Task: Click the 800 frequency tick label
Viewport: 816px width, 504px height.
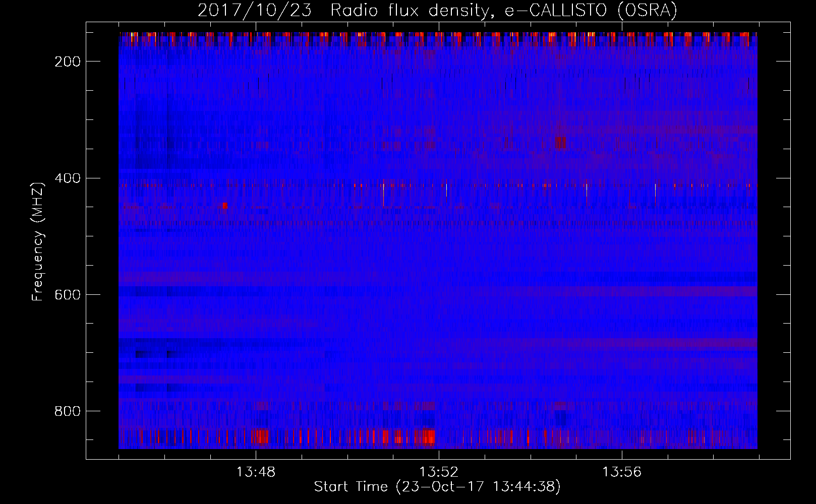Action: tap(68, 411)
